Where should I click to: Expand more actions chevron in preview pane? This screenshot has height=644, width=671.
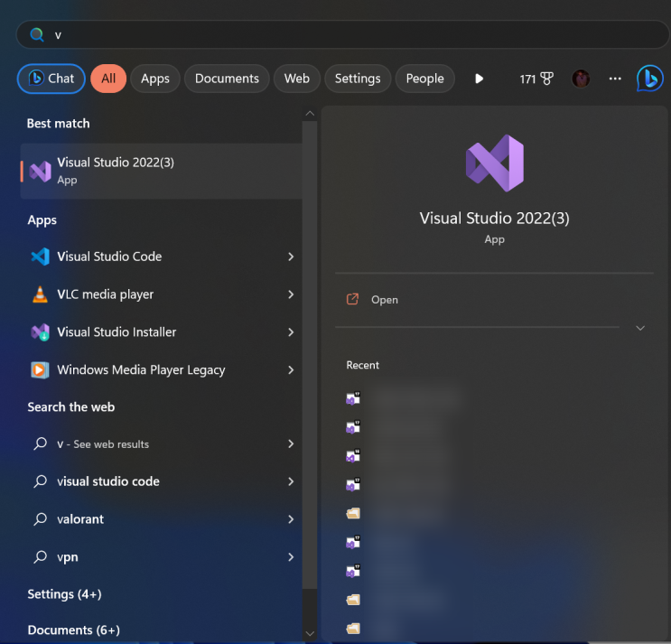point(640,328)
